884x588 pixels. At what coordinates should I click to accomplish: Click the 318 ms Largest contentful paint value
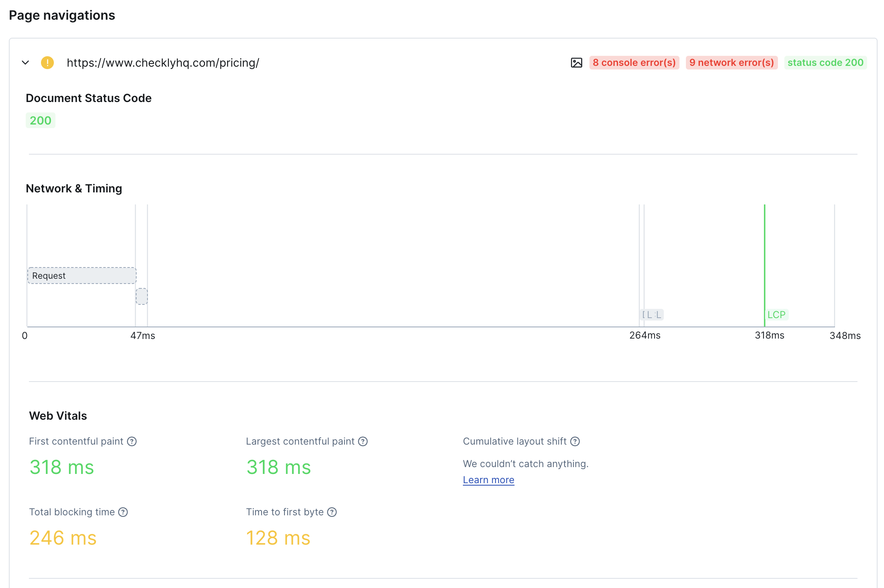point(278,467)
